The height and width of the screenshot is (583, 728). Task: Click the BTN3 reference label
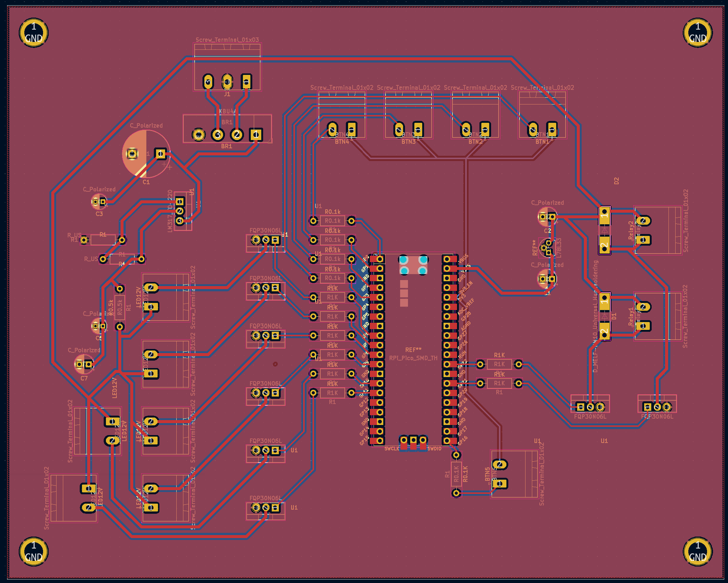point(408,142)
